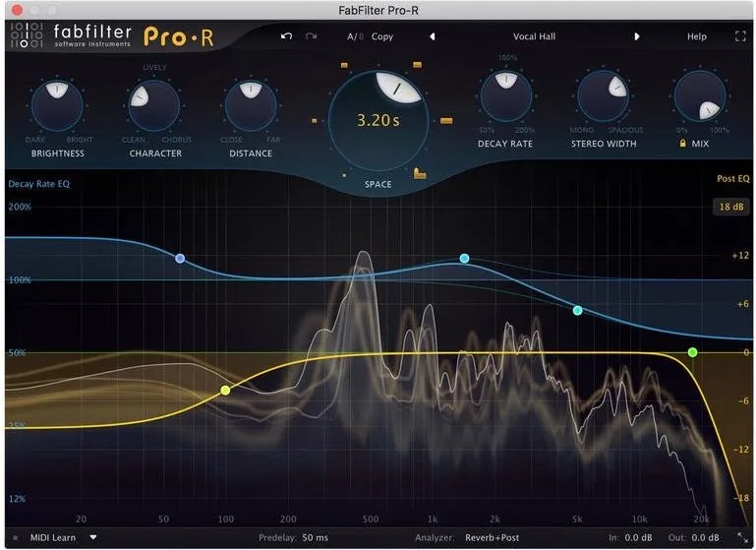Go to next preset with right arrow
Image resolution: width=756 pixels, height=550 pixels.
(x=636, y=36)
